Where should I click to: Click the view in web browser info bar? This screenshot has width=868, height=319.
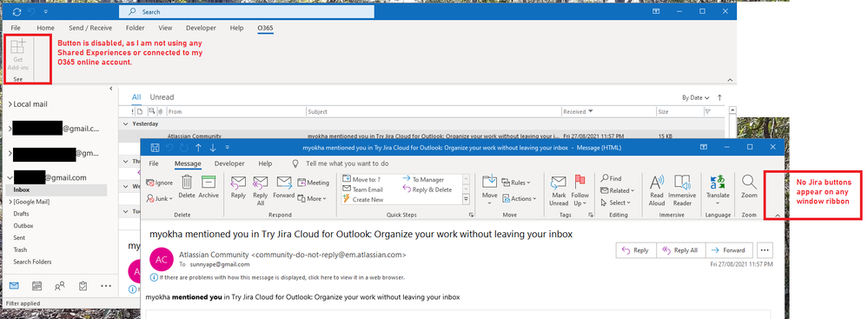(x=282, y=277)
